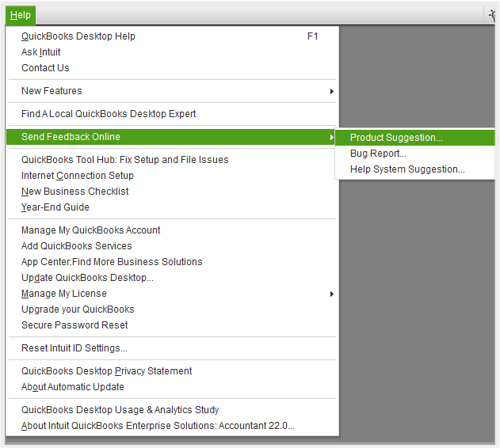Choose Secure Password Reset
The width and height of the screenshot is (500, 448).
pyautogui.click(x=172, y=325)
